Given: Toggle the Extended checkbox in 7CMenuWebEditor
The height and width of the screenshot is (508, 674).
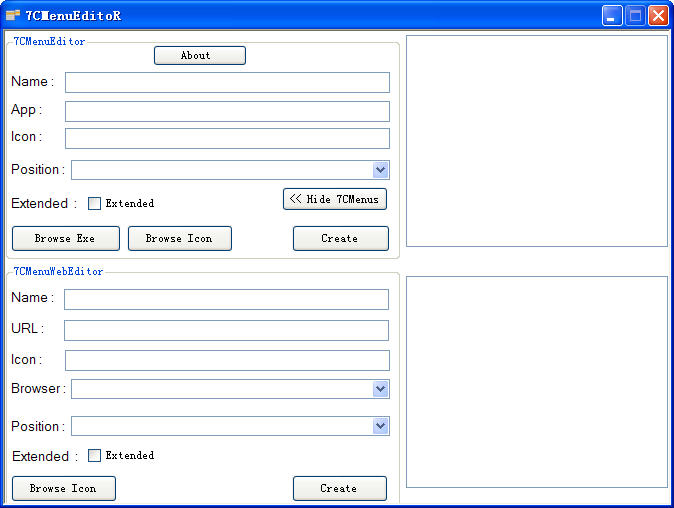Looking at the screenshot, I should click(x=95, y=456).
